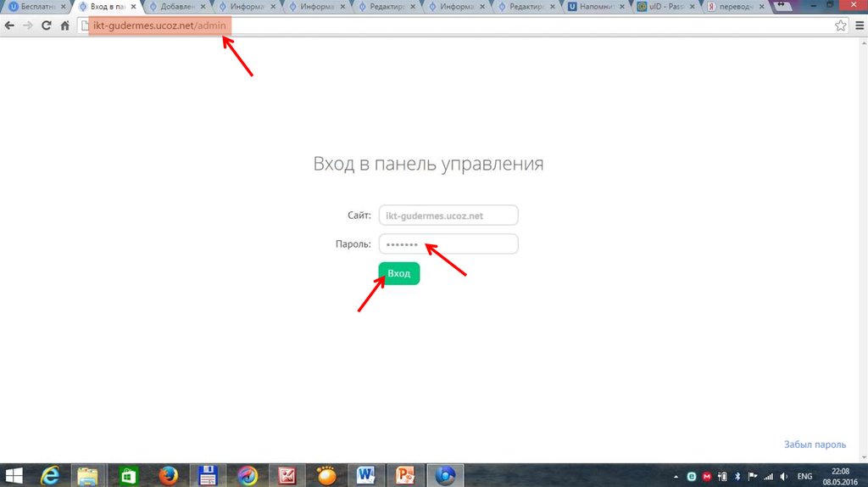Go to the home page icon
868x487 pixels.
(64, 25)
